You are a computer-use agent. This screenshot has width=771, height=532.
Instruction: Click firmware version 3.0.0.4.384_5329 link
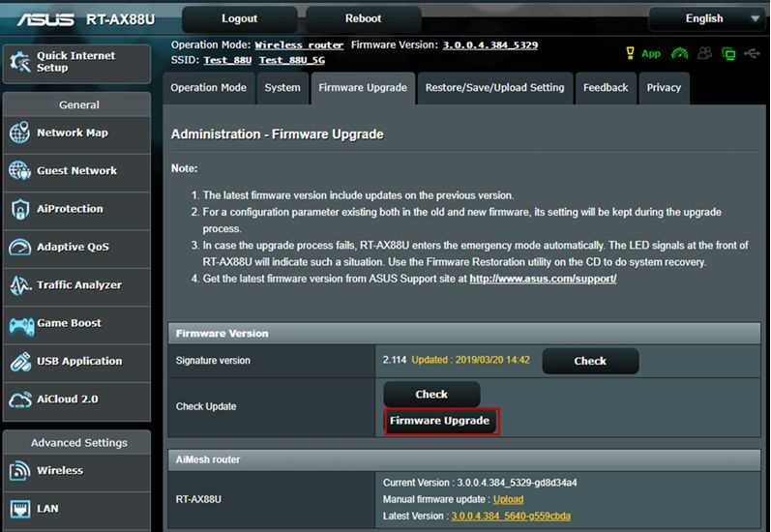tap(490, 45)
